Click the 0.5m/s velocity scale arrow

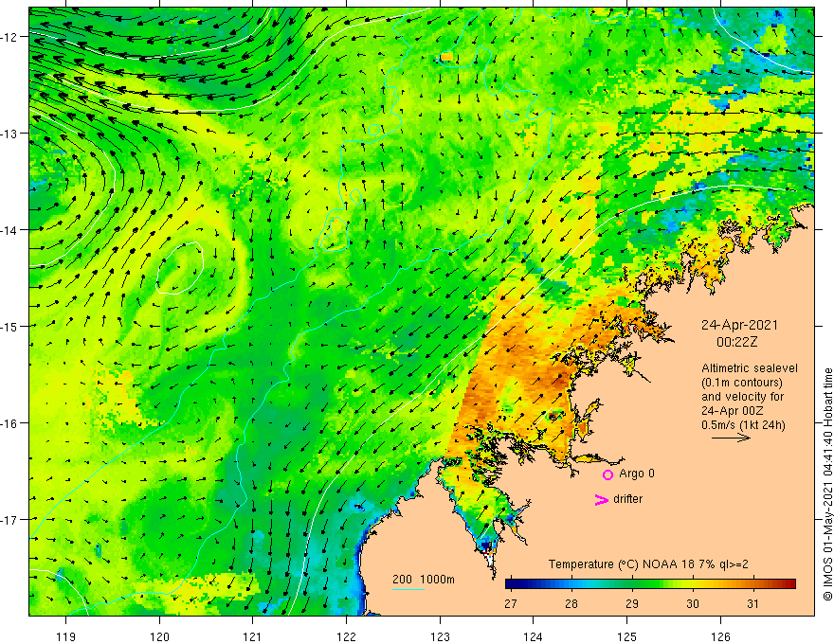click(x=731, y=438)
